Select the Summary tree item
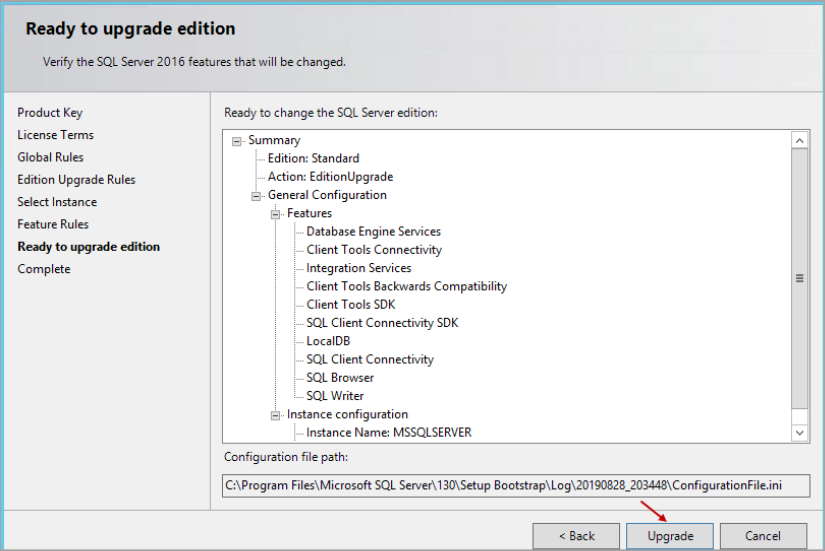The image size is (825, 551). coord(274,140)
